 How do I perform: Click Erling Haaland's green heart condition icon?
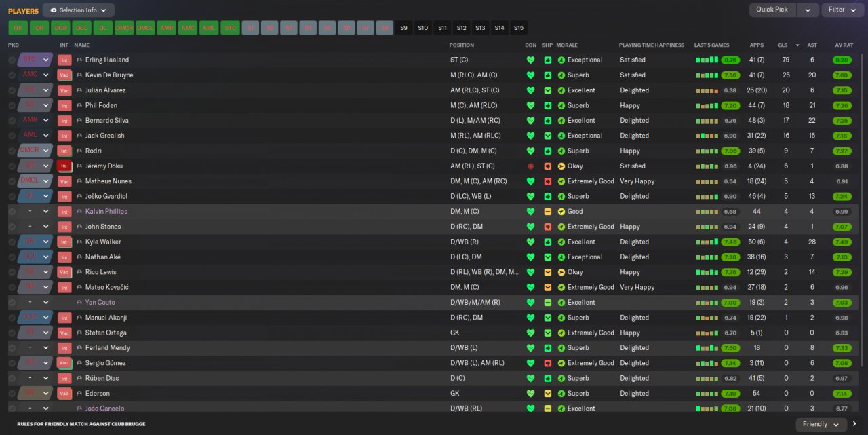pyautogui.click(x=530, y=60)
